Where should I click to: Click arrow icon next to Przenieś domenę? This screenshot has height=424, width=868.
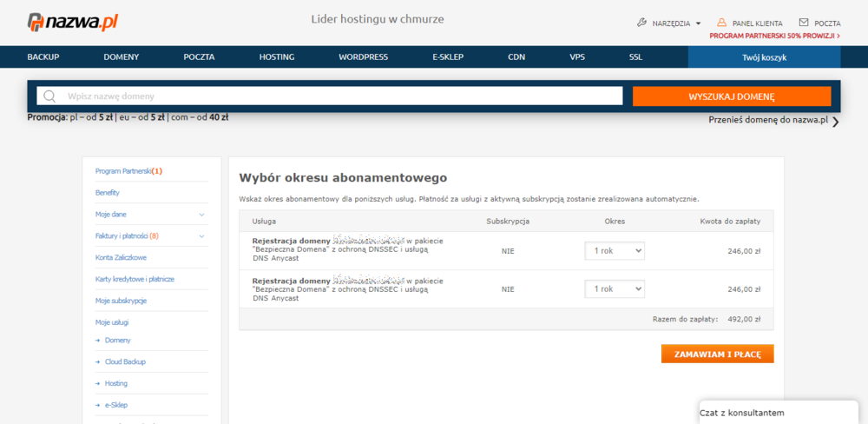[835, 122]
